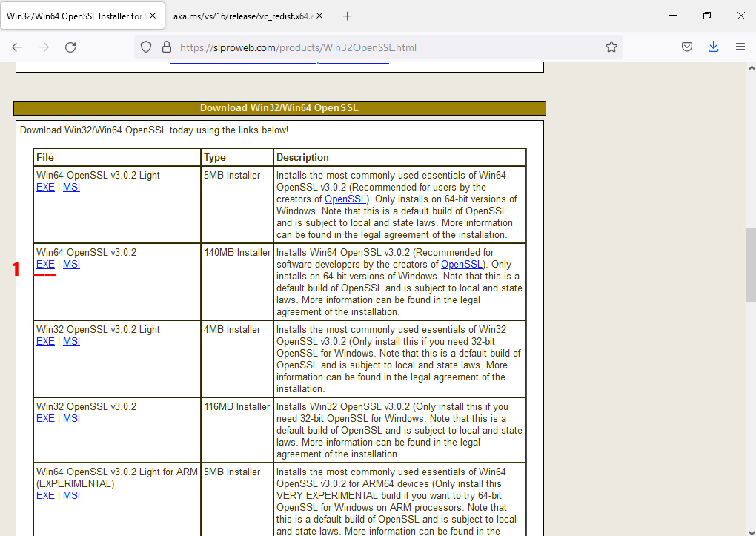
Task: Close the Win32/Win64 OpenSSL Installer tab
Action: (152, 16)
